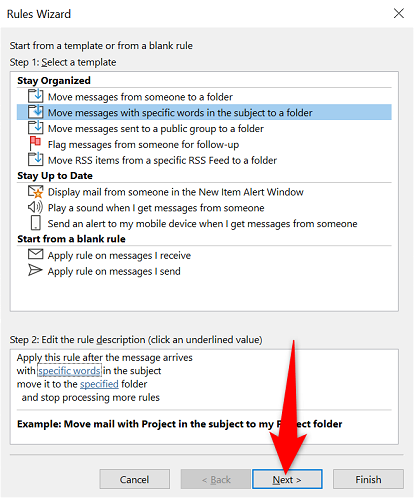Click the RSS items move folder icon
Viewport: 414px width, 498px height.
pyautogui.click(x=35, y=159)
